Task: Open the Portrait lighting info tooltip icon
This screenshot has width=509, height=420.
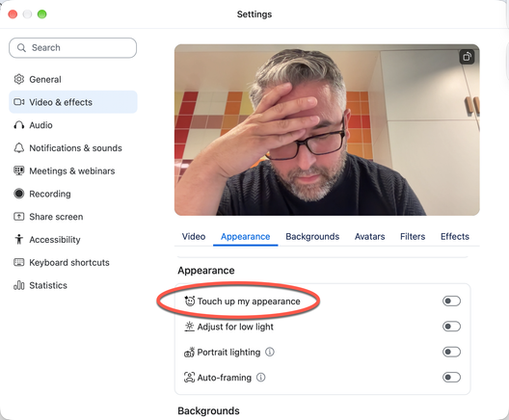Action: click(270, 352)
